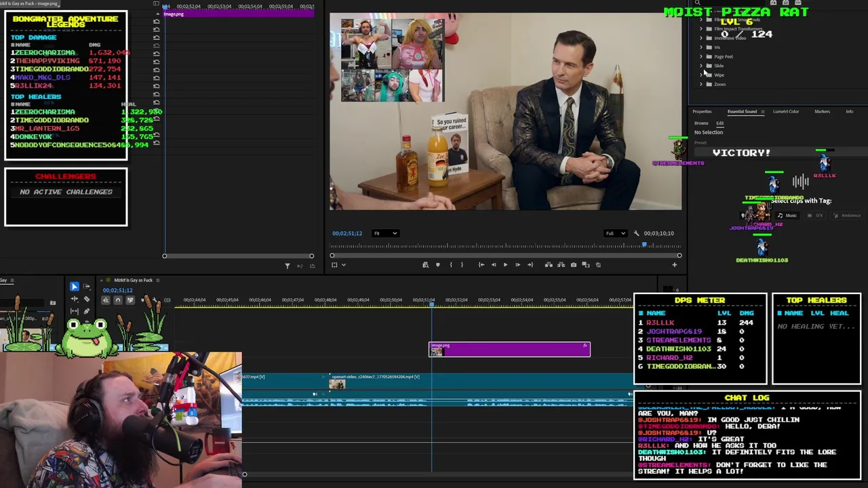Open Edit in Essential Sound
This screenshot has width=868, height=488.
point(719,123)
